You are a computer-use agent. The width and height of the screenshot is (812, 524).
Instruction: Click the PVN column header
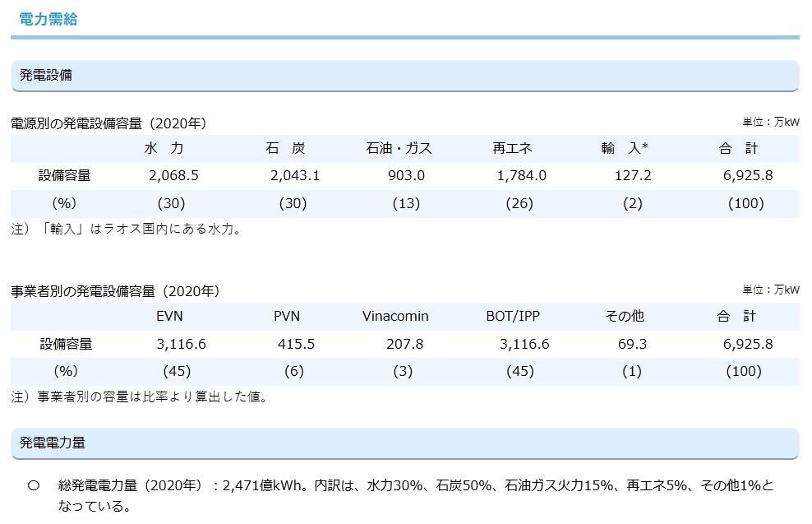tap(288, 317)
